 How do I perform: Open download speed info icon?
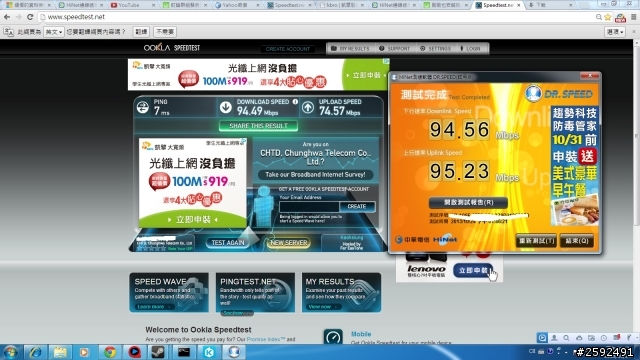pyautogui.click(x=295, y=102)
